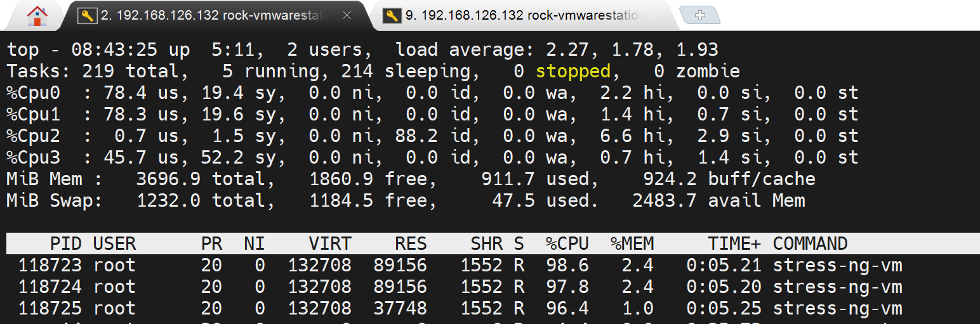This screenshot has width=980, height=324.
Task: Click the USER column header
Action: [114, 243]
